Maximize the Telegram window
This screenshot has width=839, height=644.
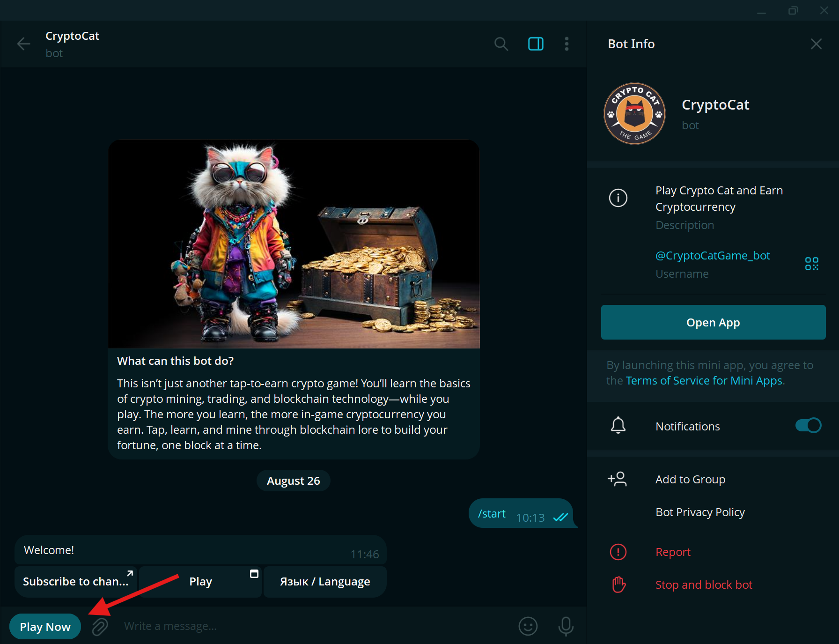click(793, 10)
